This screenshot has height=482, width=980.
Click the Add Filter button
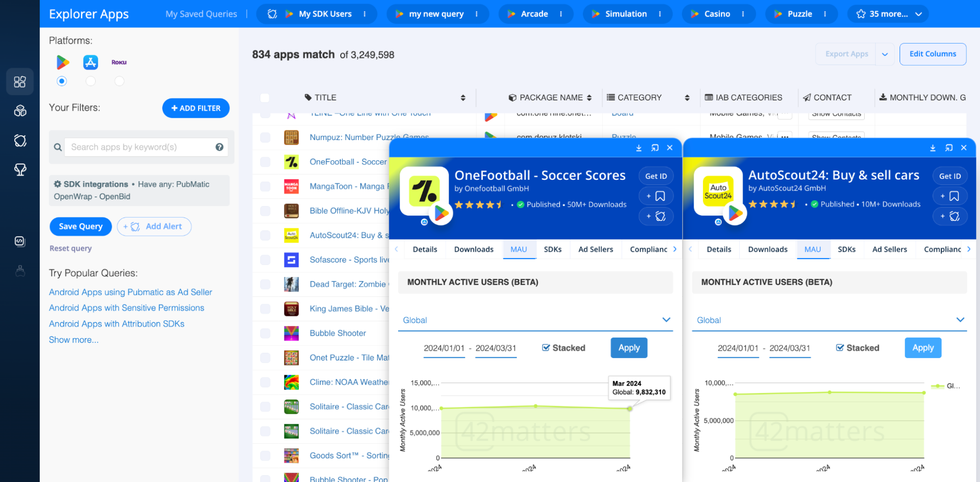196,108
